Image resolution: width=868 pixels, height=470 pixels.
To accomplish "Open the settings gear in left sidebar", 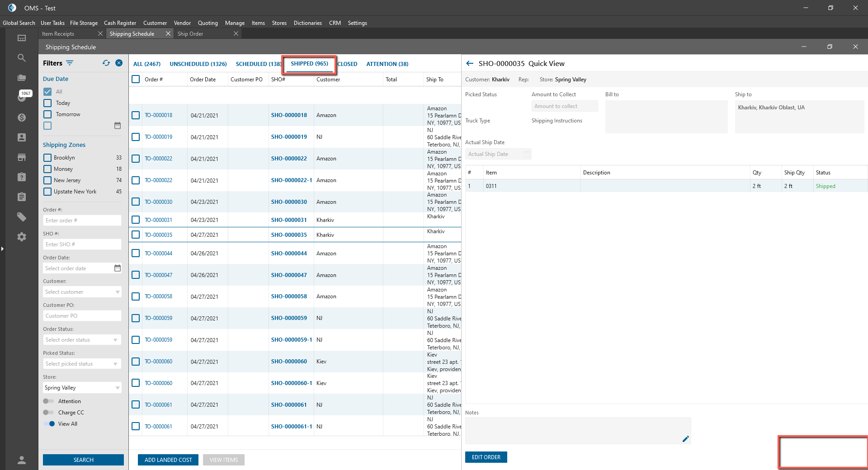I will click(x=21, y=237).
